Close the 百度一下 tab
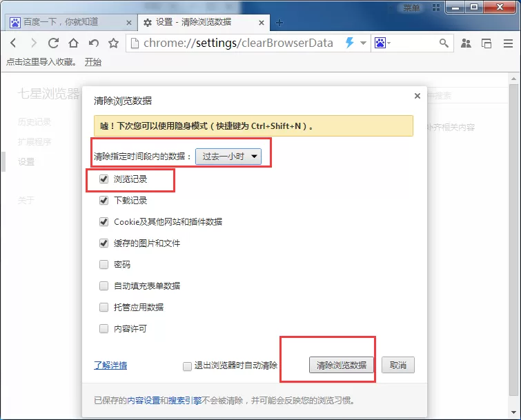Viewport: 521px width, 420px height. click(129, 23)
